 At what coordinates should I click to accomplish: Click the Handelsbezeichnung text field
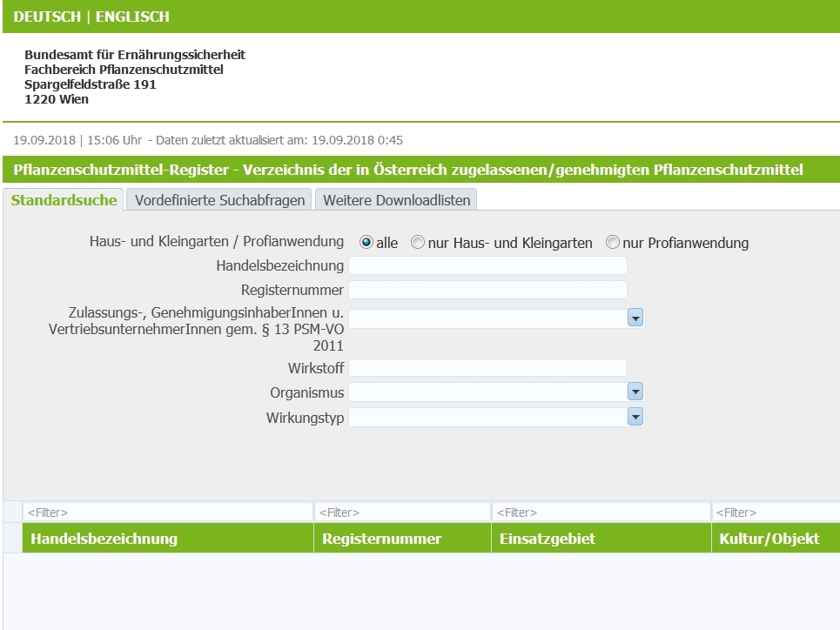tap(487, 265)
